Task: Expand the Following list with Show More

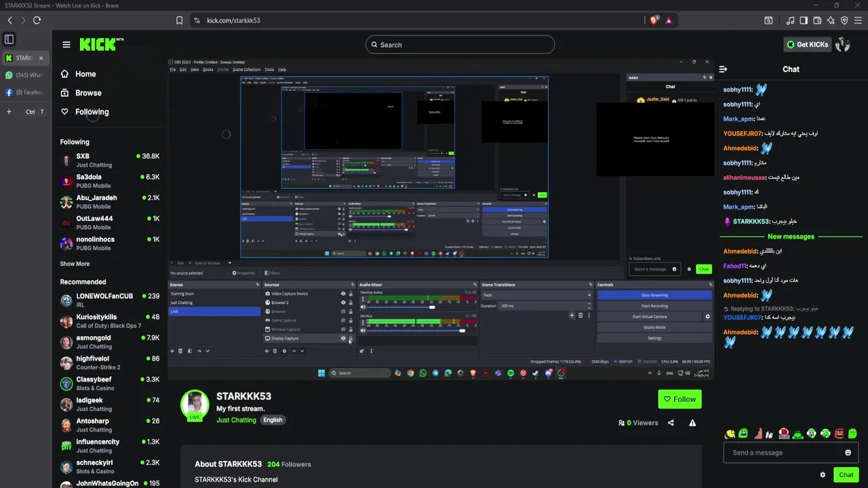Action: [x=75, y=264]
